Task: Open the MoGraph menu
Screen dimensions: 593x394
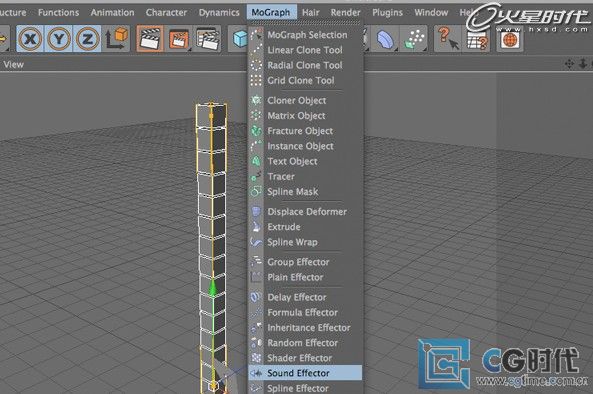Action: tap(271, 12)
